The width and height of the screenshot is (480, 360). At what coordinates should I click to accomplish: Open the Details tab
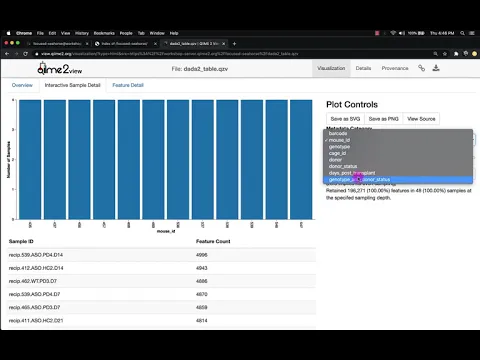363,68
